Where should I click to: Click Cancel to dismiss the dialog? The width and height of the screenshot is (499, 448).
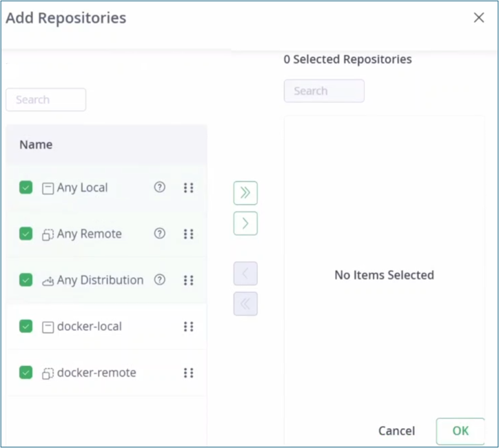click(396, 431)
